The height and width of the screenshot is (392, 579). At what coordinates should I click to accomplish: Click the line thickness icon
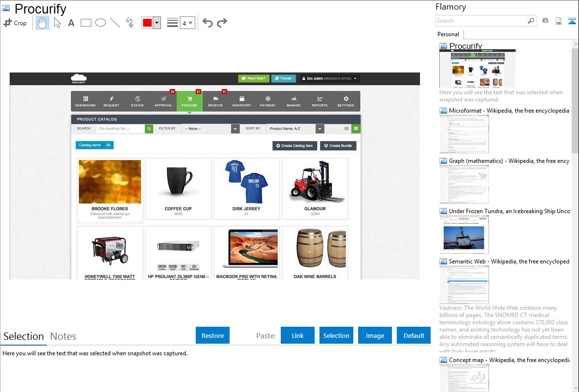point(172,23)
